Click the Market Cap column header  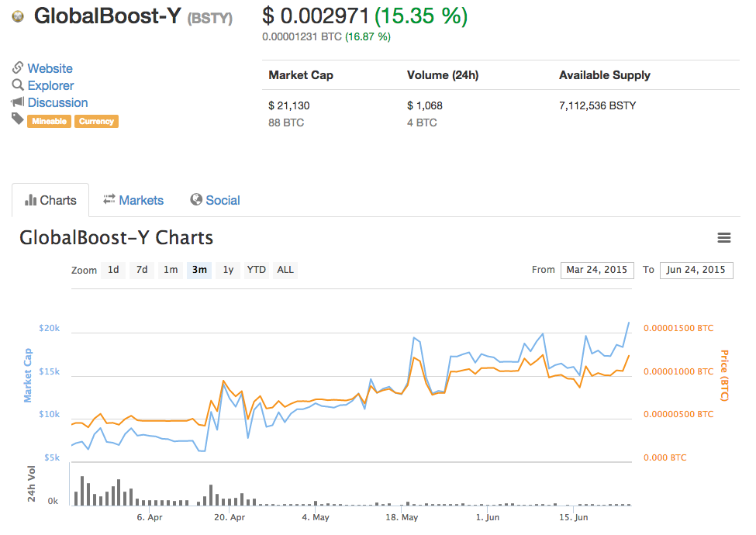301,75
